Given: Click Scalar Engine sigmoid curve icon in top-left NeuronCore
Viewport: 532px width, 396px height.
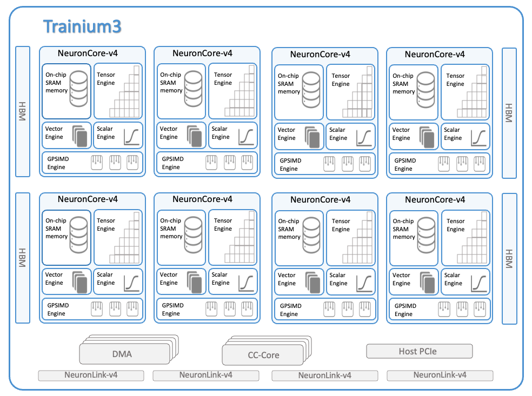Looking at the screenshot, I should tap(131, 136).
